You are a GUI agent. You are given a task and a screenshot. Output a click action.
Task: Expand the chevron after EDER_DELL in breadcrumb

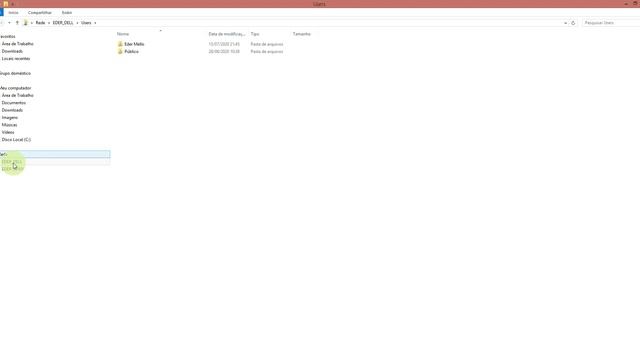[77, 23]
